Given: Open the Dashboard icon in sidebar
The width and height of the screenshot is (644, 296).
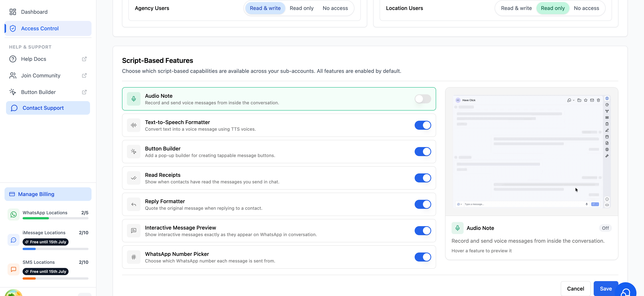Looking at the screenshot, I should (13, 12).
